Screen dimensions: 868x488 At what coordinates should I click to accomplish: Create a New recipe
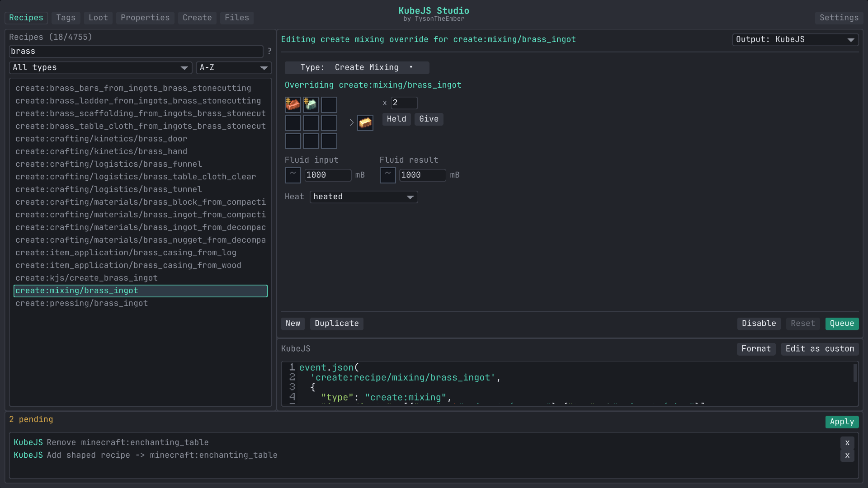tap(293, 324)
